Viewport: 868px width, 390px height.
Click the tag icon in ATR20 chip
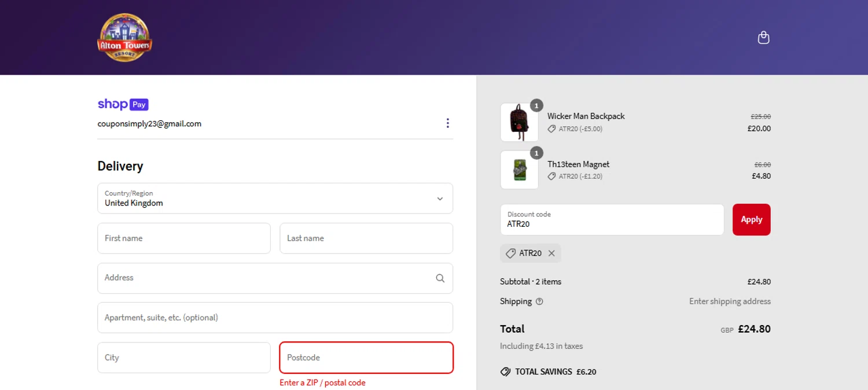coord(510,253)
